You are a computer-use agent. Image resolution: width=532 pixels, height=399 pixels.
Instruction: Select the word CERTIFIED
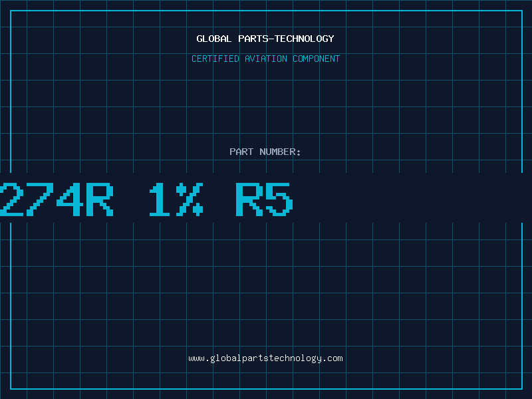[215, 59]
